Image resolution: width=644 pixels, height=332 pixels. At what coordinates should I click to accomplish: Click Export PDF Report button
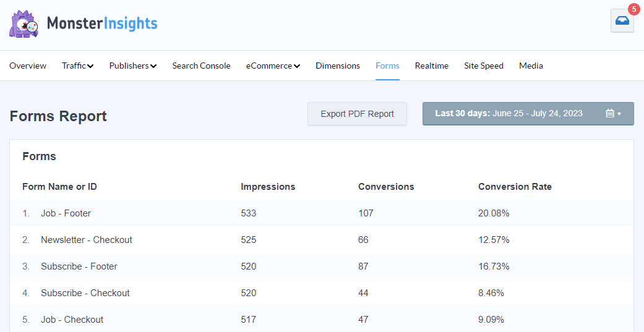tap(357, 114)
